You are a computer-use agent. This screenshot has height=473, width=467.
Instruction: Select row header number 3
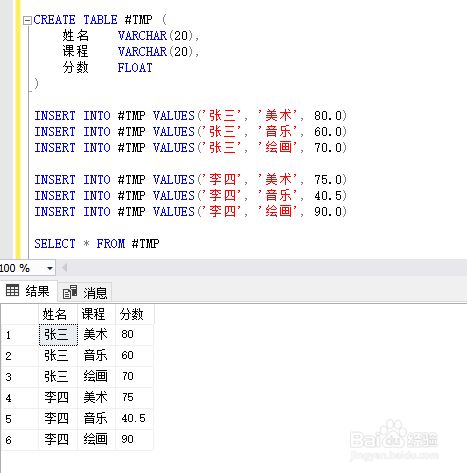coord(20,377)
